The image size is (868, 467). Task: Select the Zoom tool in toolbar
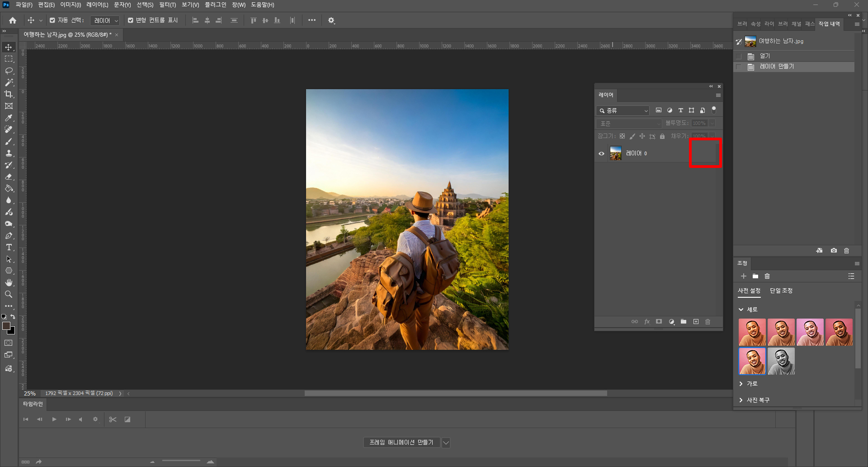(x=9, y=295)
